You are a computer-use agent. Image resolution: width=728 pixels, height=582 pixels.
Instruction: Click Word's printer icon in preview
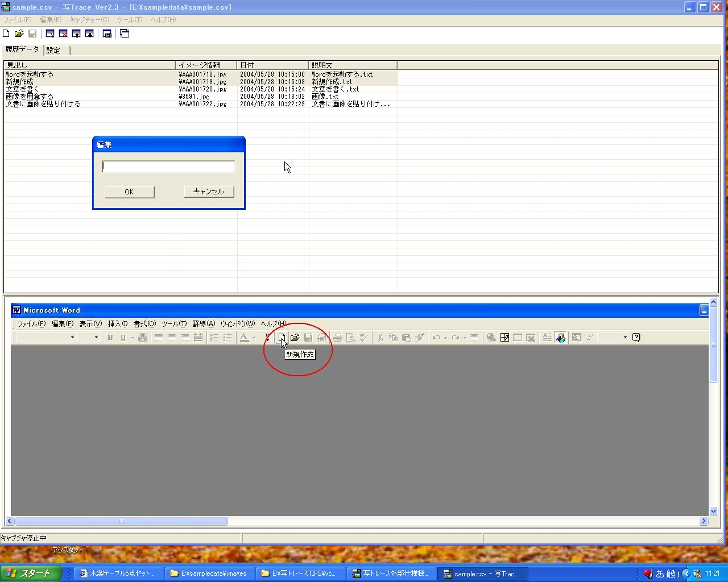click(338, 338)
